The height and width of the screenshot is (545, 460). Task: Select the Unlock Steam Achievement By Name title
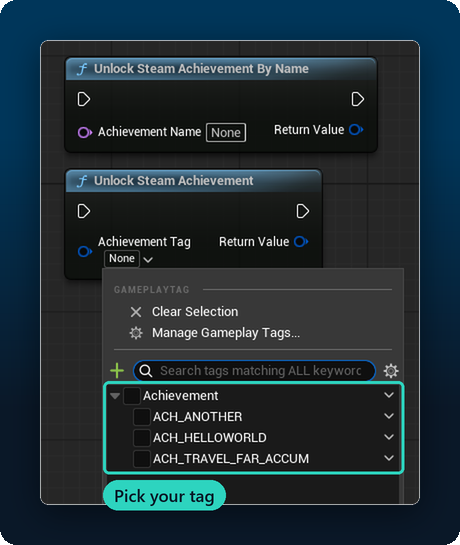[201, 69]
